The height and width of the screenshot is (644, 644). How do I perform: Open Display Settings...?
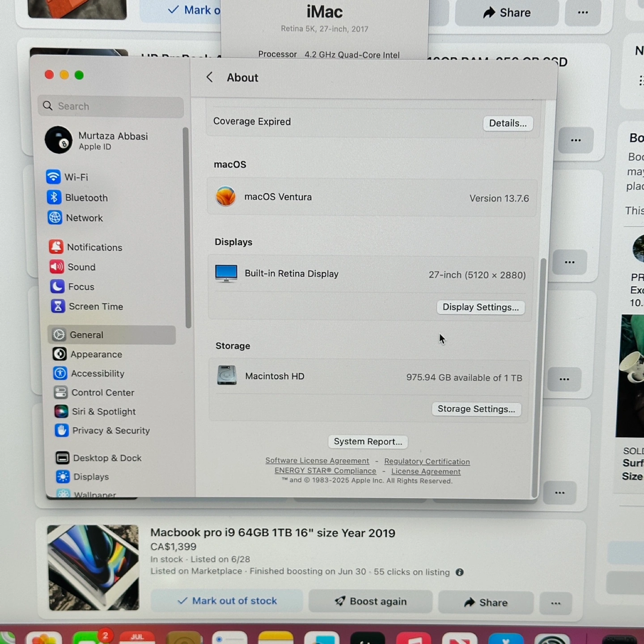click(481, 307)
